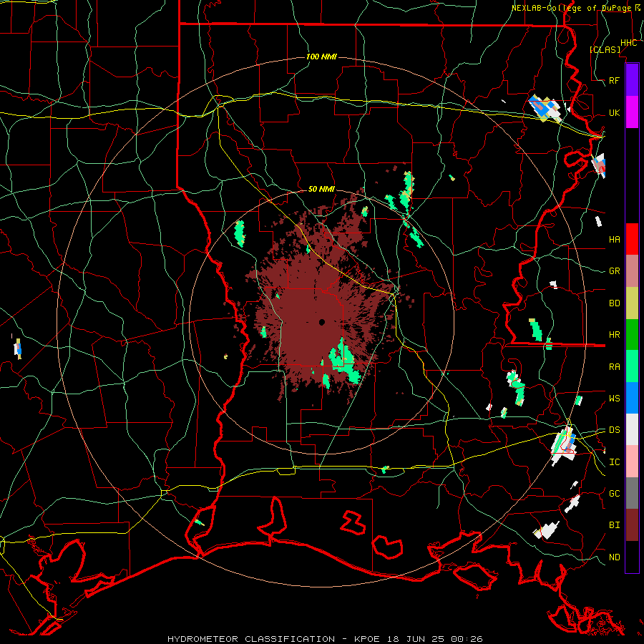
Task: Click the "IC" legend label
Action: [x=614, y=462]
